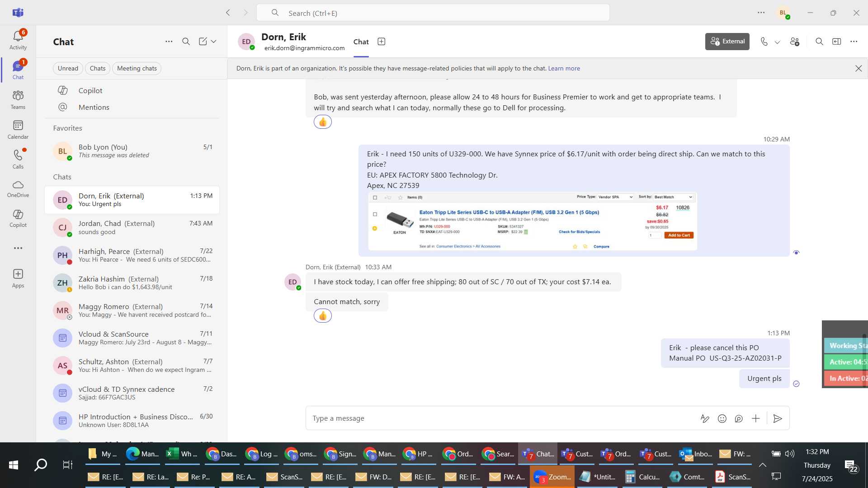Open the Activity feed in sidebar
The image size is (868, 488).
18,40
